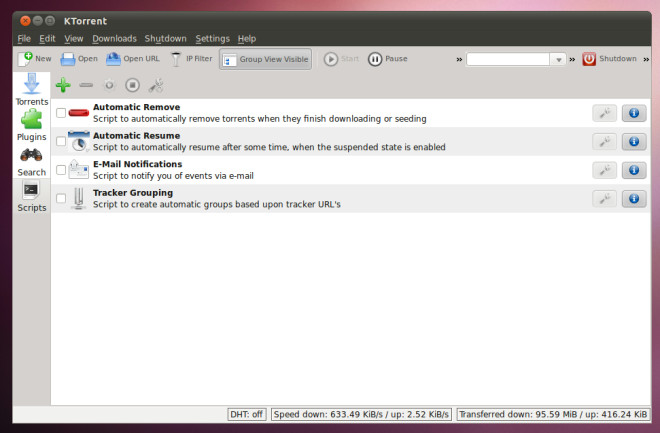The image size is (660, 433).
Task: Open the View menu
Action: pyautogui.click(x=74, y=39)
